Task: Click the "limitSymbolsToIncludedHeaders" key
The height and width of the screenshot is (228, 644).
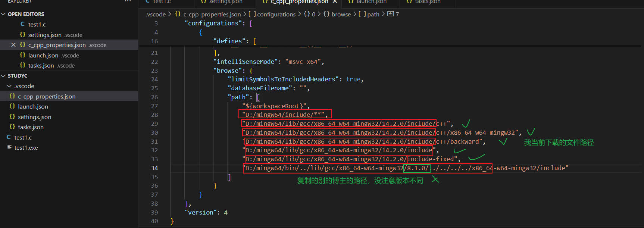Action: tap(283, 79)
